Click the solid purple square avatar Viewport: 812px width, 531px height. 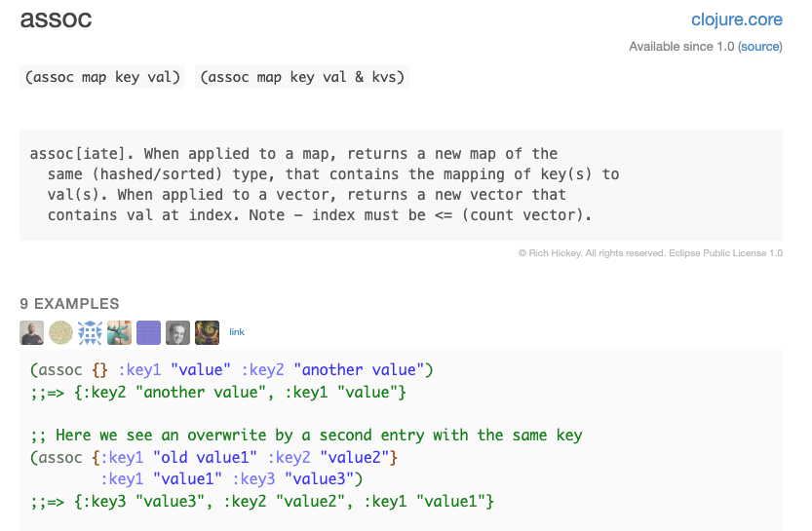(x=148, y=332)
